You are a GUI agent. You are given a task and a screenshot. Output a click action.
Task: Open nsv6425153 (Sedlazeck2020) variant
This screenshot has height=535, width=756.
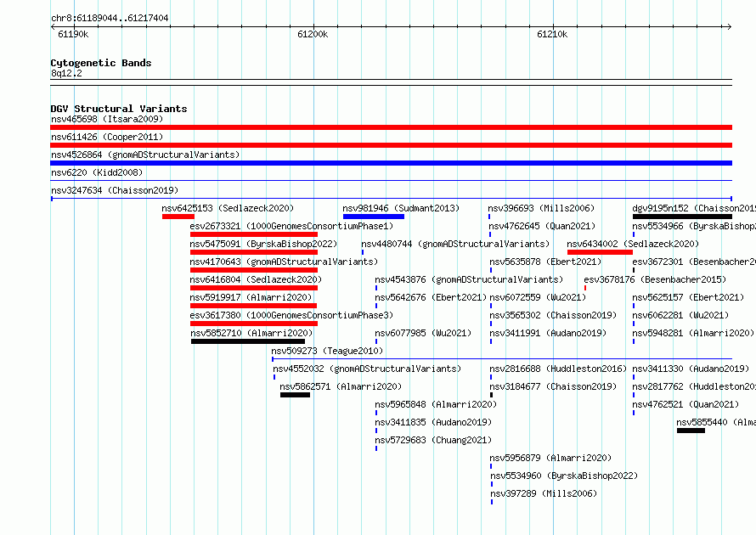point(228,208)
